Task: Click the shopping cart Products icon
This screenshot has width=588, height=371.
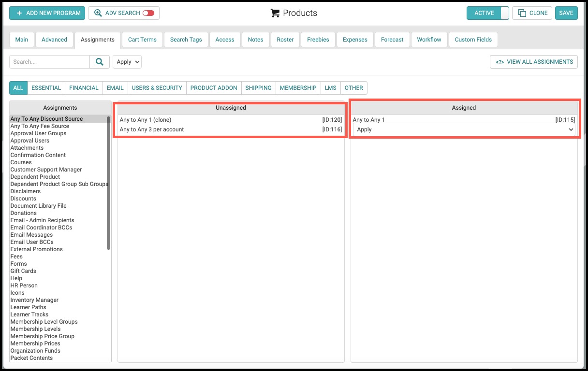Action: click(275, 13)
